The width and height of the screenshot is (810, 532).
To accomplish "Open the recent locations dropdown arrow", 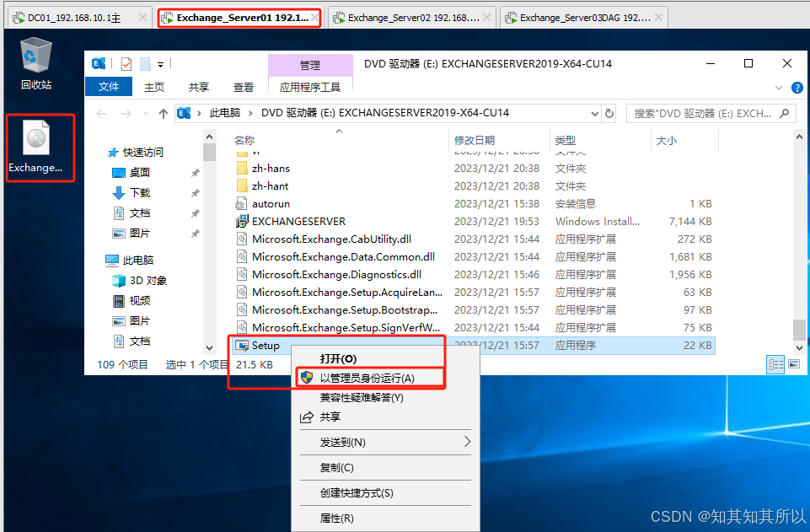I will point(146,114).
